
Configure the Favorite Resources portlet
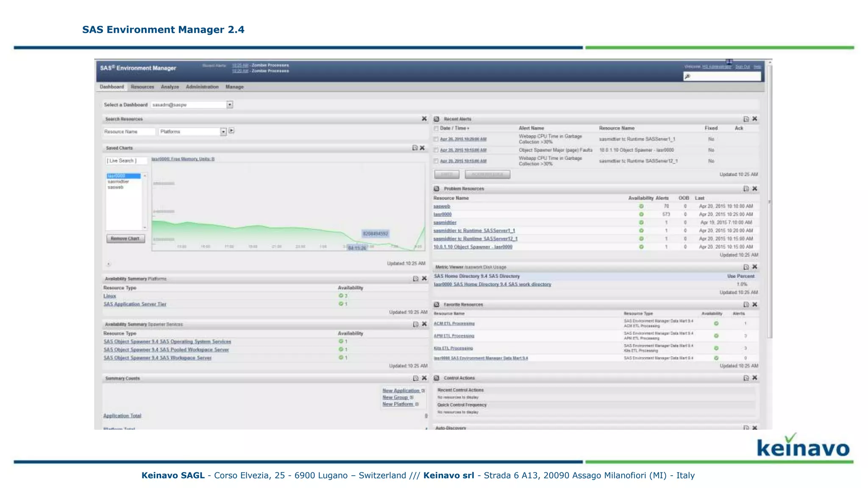click(x=746, y=305)
